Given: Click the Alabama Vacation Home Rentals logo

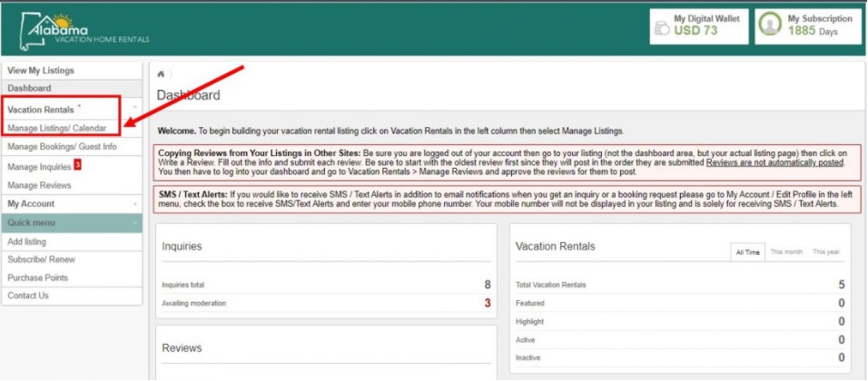Looking at the screenshot, I should tap(88, 31).
